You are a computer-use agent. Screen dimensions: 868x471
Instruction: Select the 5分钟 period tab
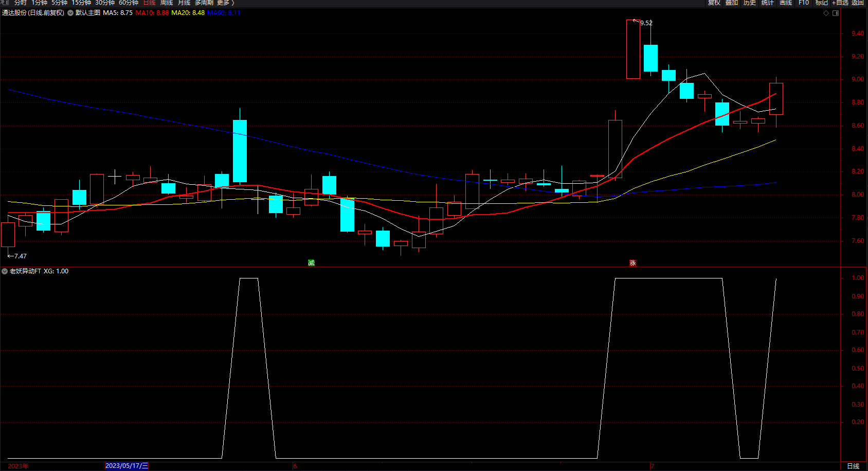[59, 3]
